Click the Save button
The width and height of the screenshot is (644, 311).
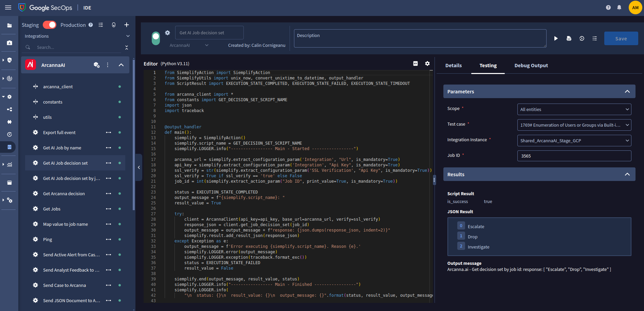point(621,38)
